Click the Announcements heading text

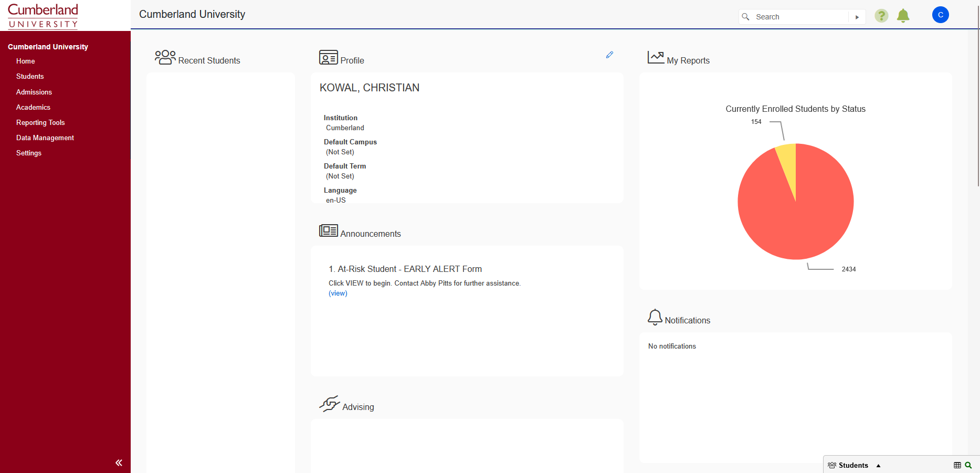point(371,234)
